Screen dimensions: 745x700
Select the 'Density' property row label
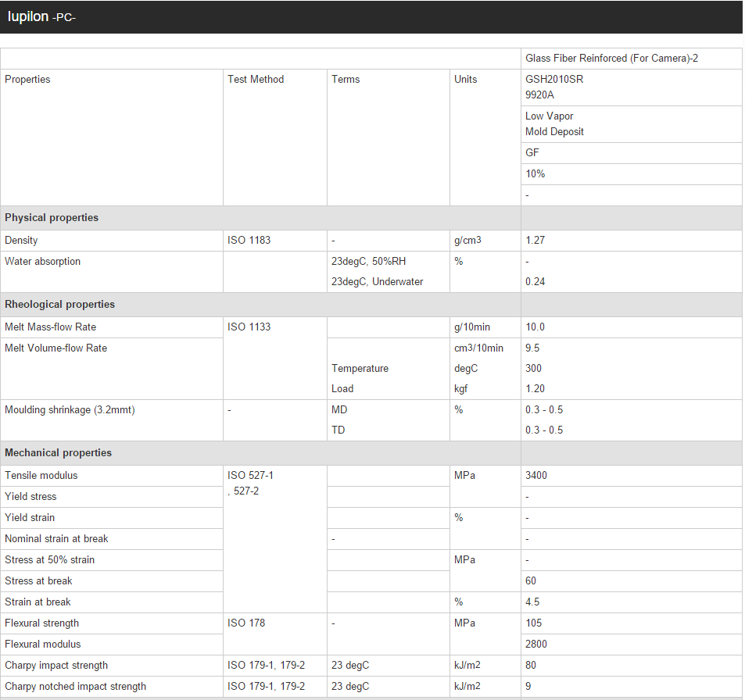(112, 241)
